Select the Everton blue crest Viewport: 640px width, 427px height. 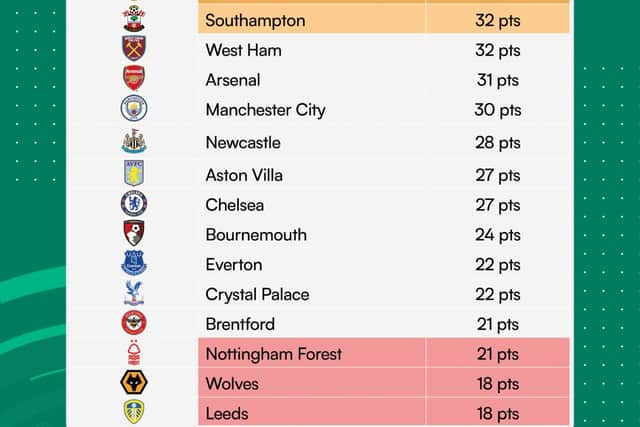pyautogui.click(x=134, y=263)
